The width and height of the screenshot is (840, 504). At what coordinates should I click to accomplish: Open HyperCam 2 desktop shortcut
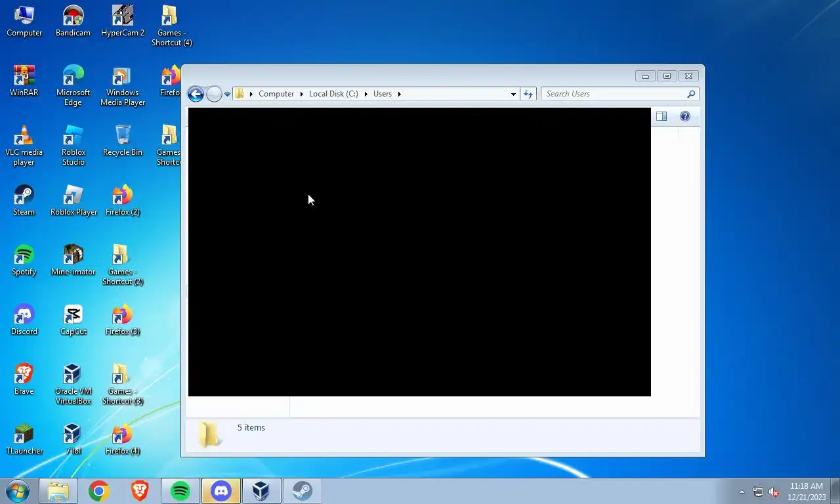123,21
